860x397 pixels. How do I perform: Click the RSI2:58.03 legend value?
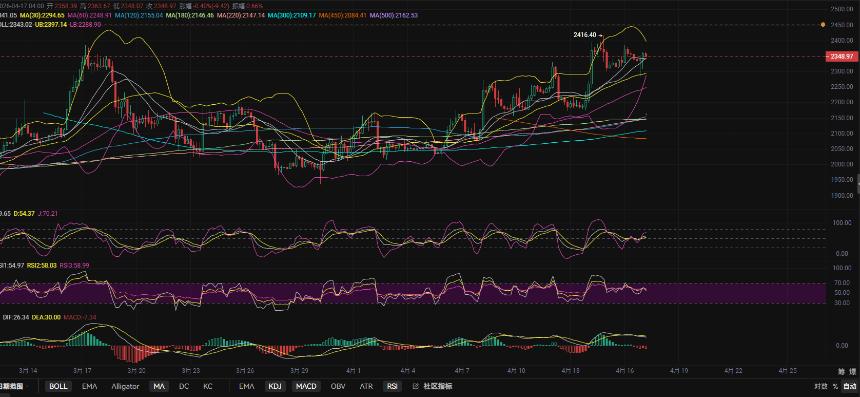pyautogui.click(x=42, y=265)
